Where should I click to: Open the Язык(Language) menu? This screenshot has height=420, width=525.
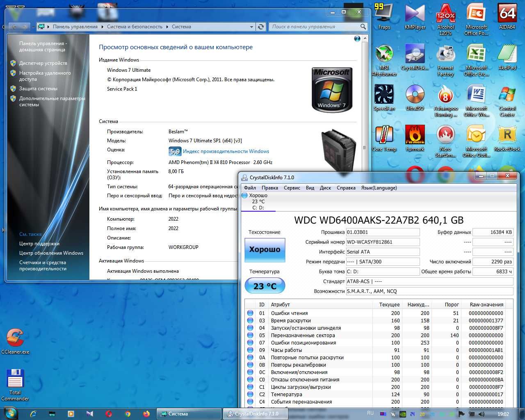(x=379, y=188)
